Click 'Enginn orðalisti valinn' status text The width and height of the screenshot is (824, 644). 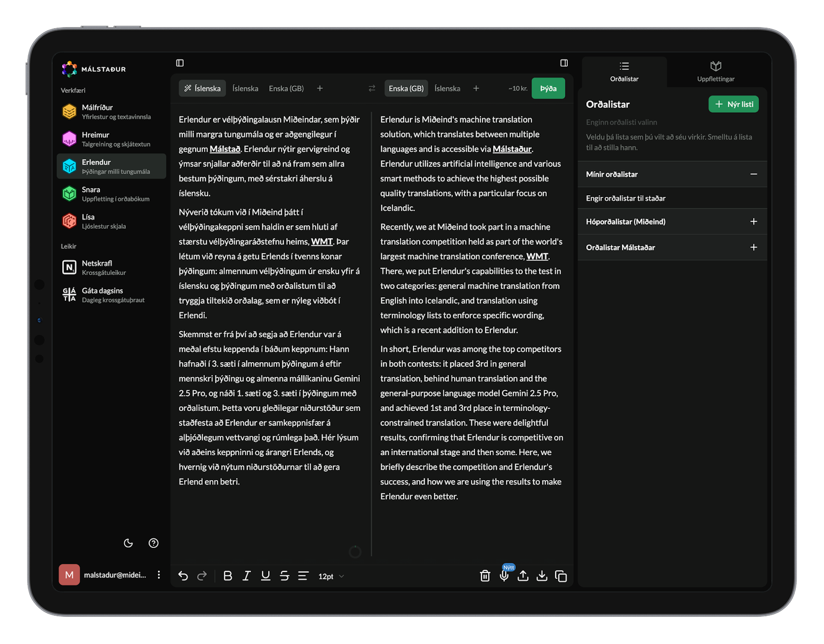click(621, 122)
